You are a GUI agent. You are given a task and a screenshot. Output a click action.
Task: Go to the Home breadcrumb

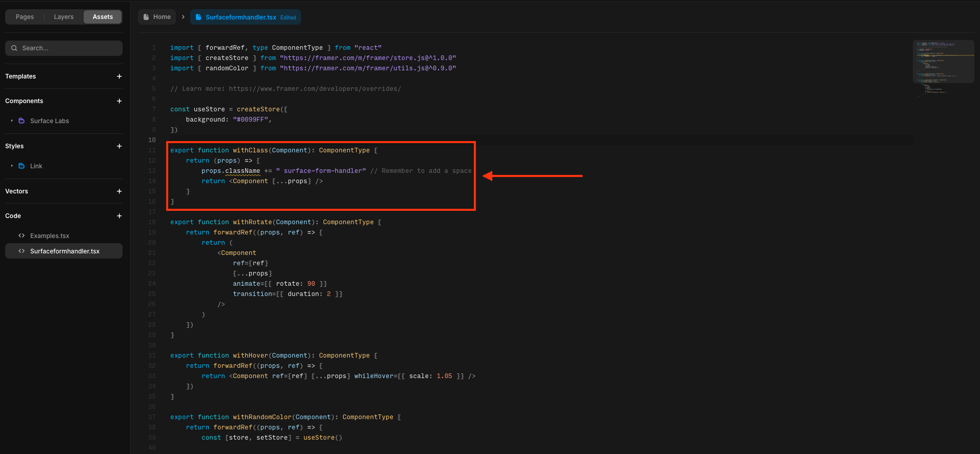click(x=157, y=17)
